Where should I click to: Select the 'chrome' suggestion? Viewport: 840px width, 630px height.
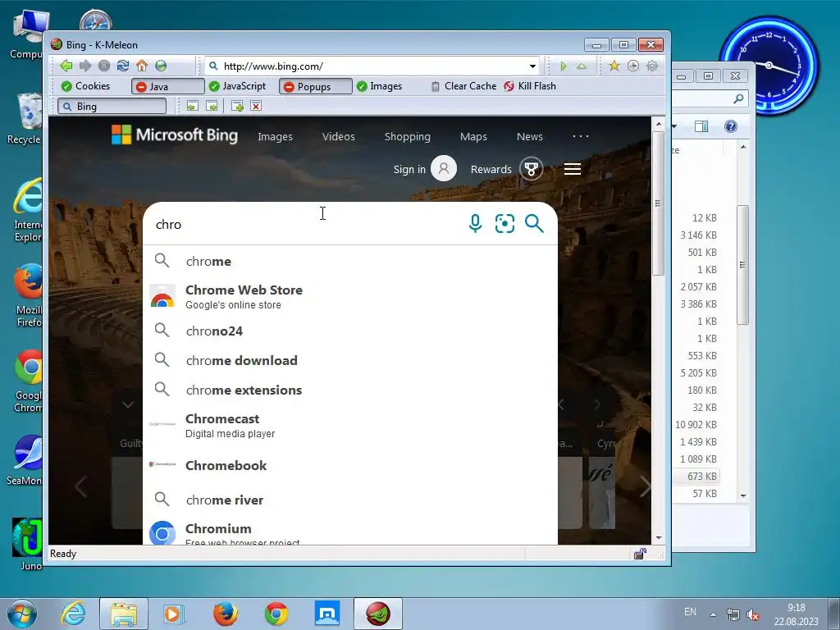350,262
